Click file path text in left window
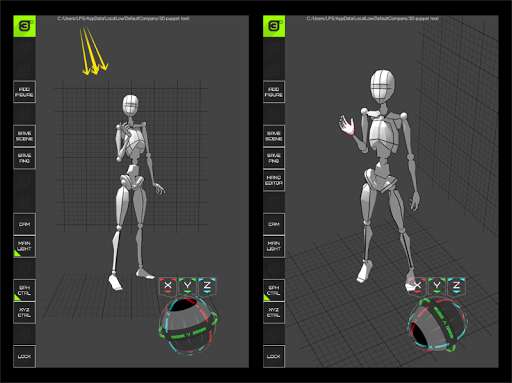Viewport: 512px width, 383px height. pyautogui.click(x=123, y=19)
